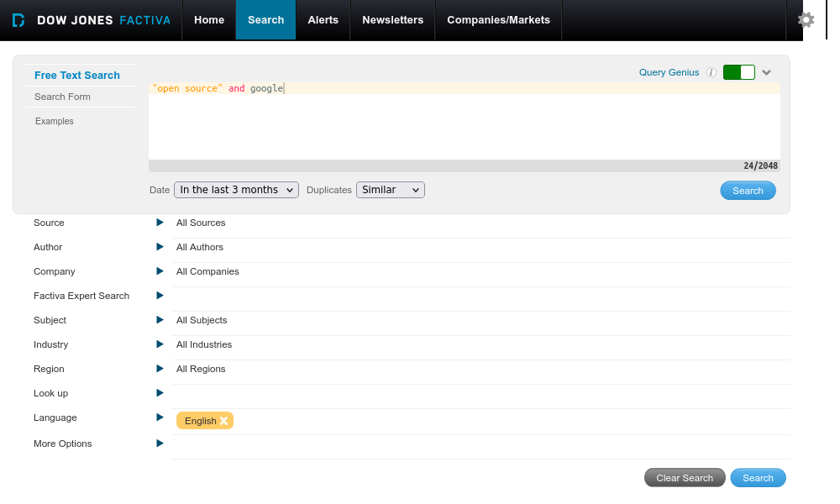Show Query Genius info tooltip icon
This screenshot has width=840, height=504.
coord(711,72)
